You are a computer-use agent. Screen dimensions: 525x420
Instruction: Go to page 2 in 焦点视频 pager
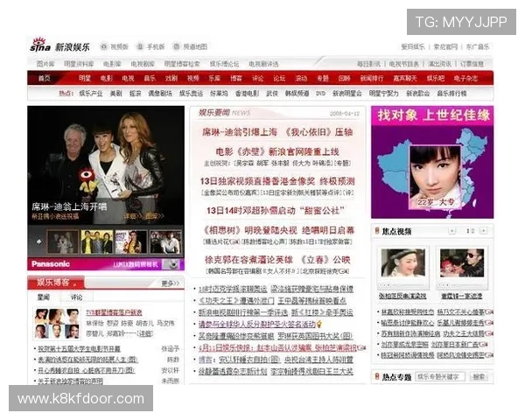coord(473,231)
